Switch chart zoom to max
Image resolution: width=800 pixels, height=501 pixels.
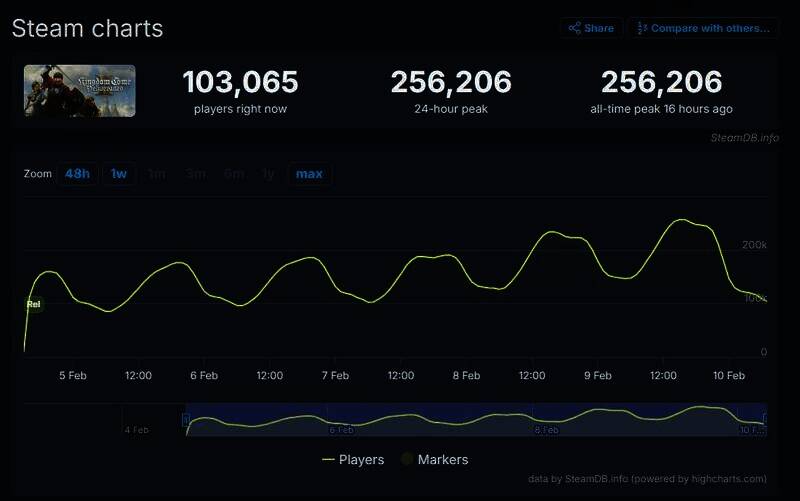pos(309,174)
